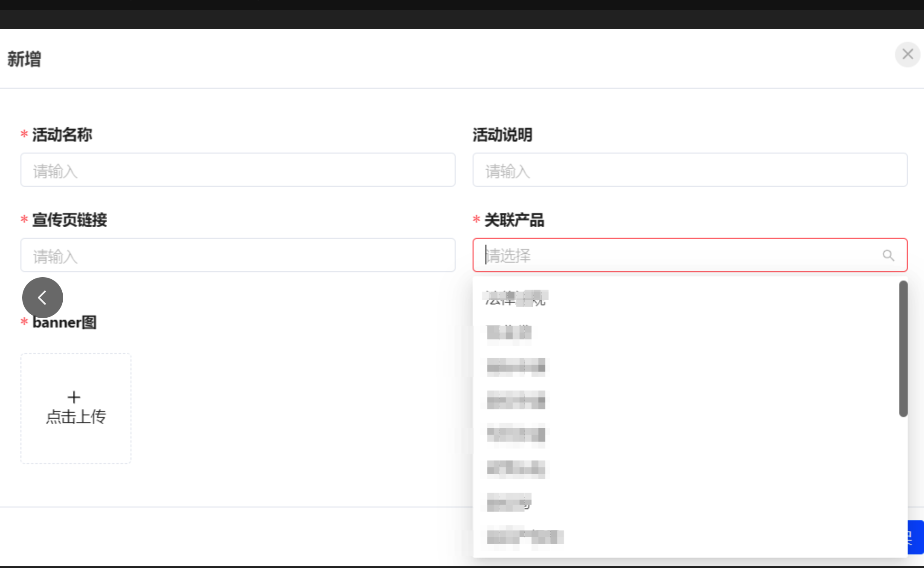Click the round left-arrow back button
Image resolution: width=924 pixels, height=568 pixels.
click(43, 298)
